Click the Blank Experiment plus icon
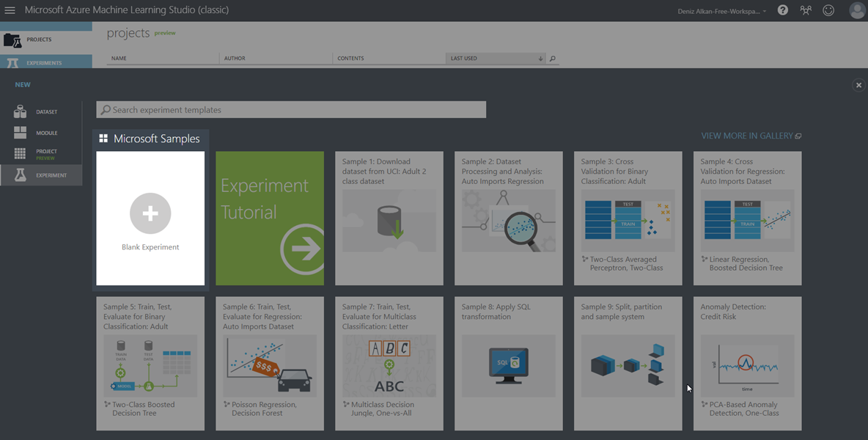The image size is (868, 440). tap(150, 213)
